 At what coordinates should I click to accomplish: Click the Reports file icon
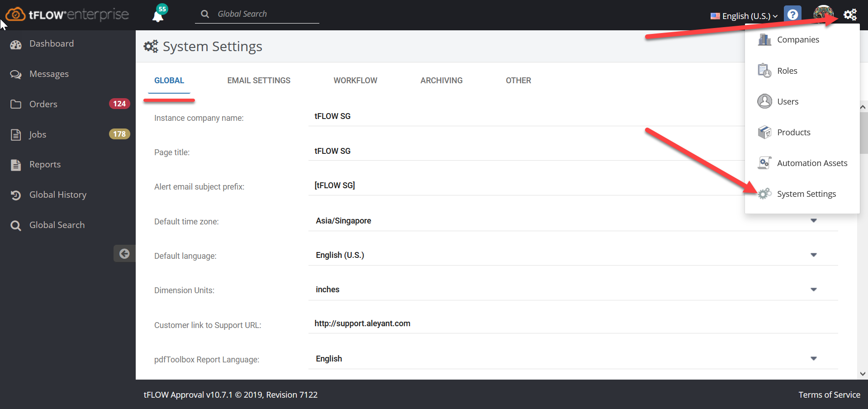click(16, 165)
